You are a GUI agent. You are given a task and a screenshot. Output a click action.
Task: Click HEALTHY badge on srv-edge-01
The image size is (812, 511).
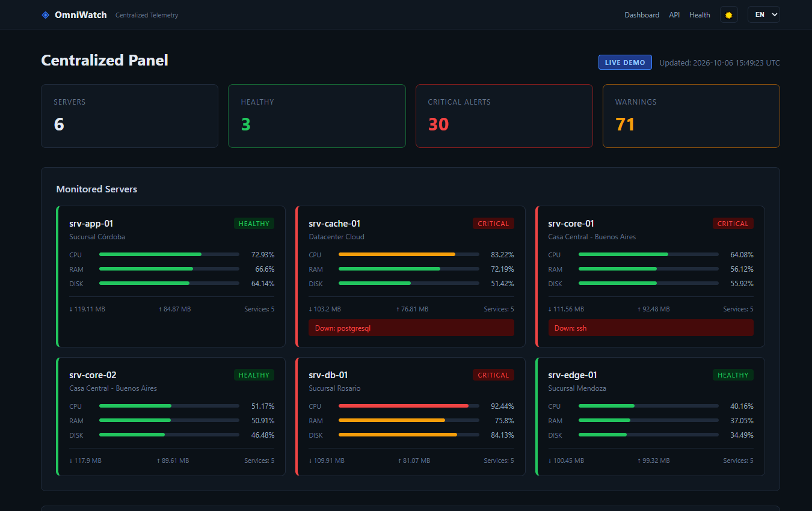pos(733,375)
